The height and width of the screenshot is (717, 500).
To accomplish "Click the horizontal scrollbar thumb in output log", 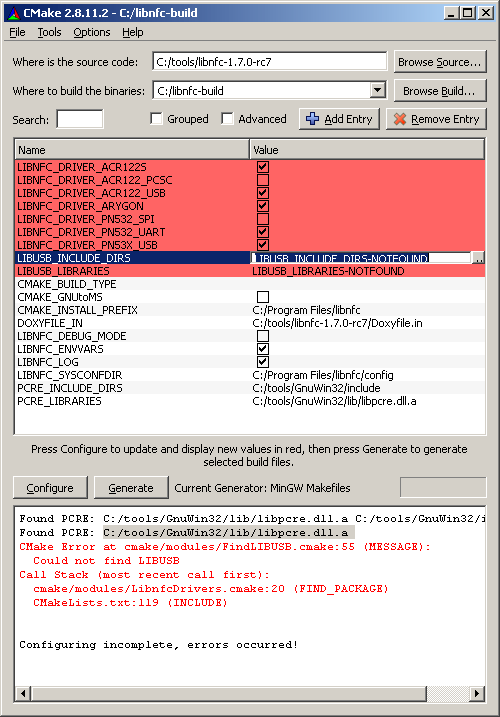I will 229,693.
